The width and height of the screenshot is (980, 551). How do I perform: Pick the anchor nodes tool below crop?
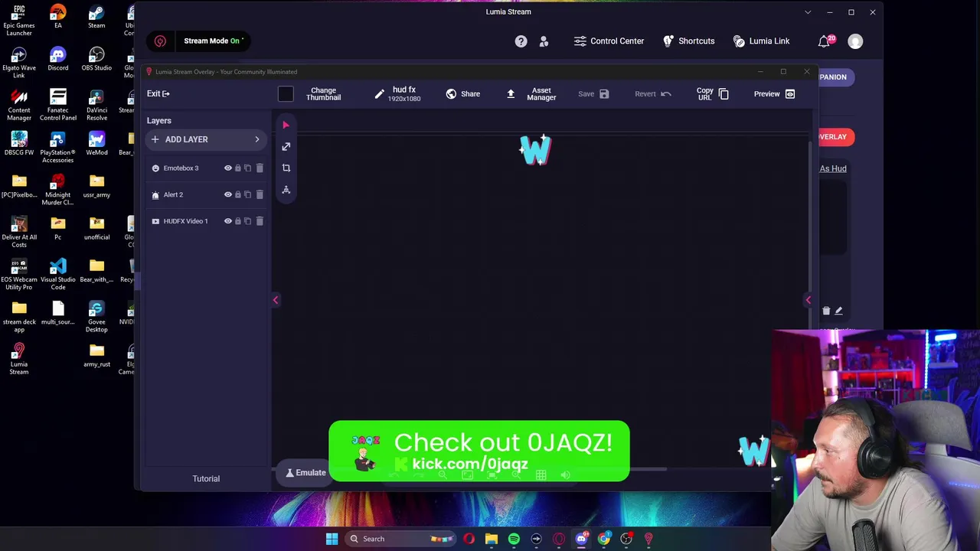[286, 189]
